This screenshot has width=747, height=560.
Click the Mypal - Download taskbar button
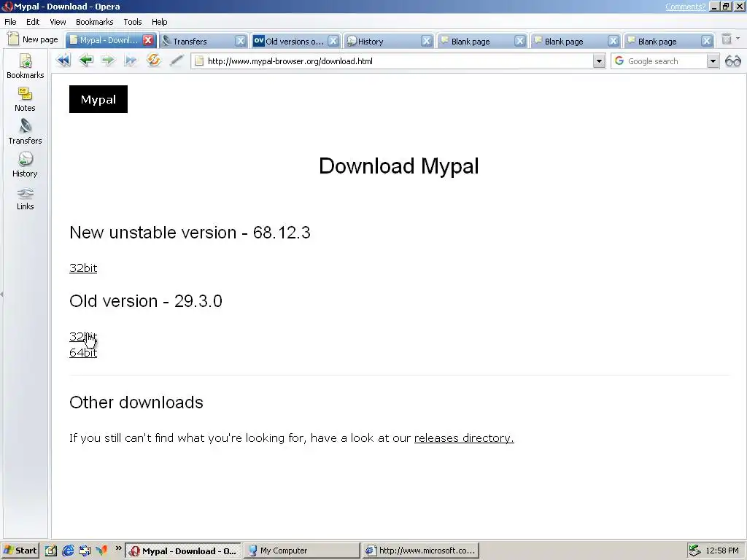pyautogui.click(x=183, y=551)
